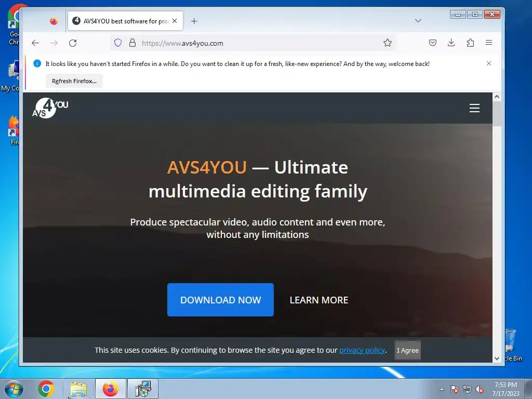Click the forward navigation arrow
Viewport: 532px width, 399px height.
click(x=54, y=43)
